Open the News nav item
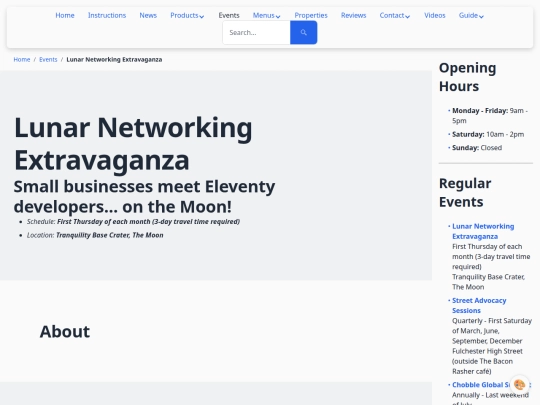The width and height of the screenshot is (540, 405). tap(148, 15)
